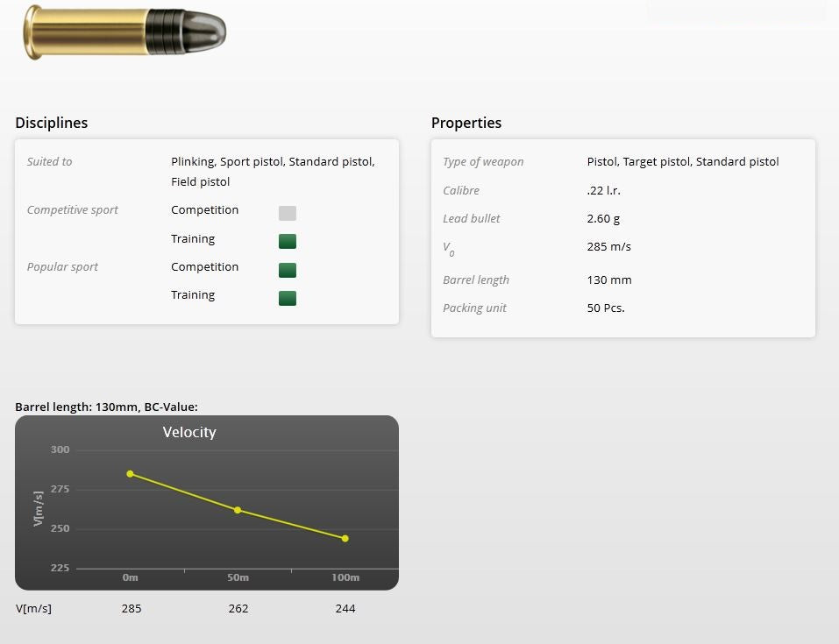
Task: Click 'Suited to' label
Action: (x=49, y=161)
